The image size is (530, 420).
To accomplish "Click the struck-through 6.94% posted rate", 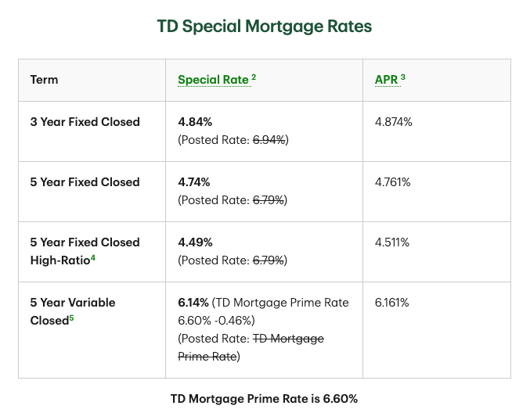I will point(268,140).
